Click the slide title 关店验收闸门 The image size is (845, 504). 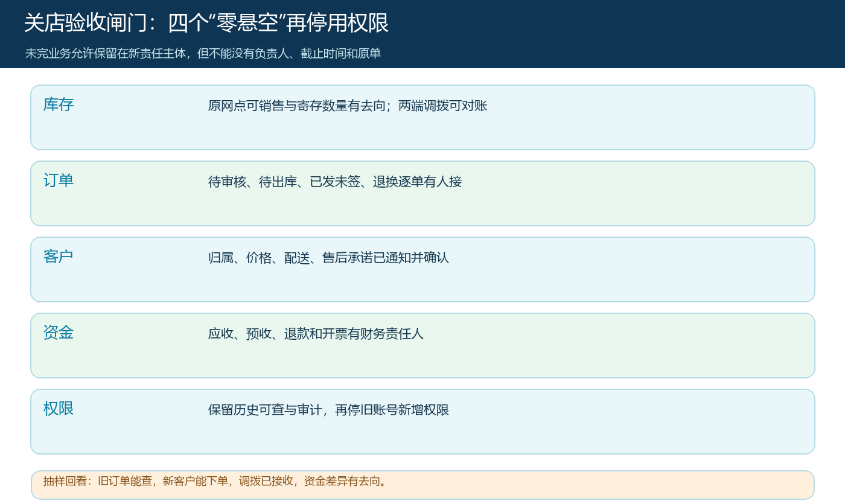(206, 23)
